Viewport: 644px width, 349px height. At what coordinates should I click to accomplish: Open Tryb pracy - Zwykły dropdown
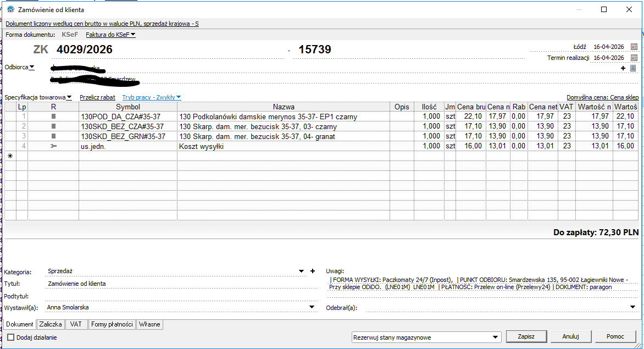[x=152, y=97]
